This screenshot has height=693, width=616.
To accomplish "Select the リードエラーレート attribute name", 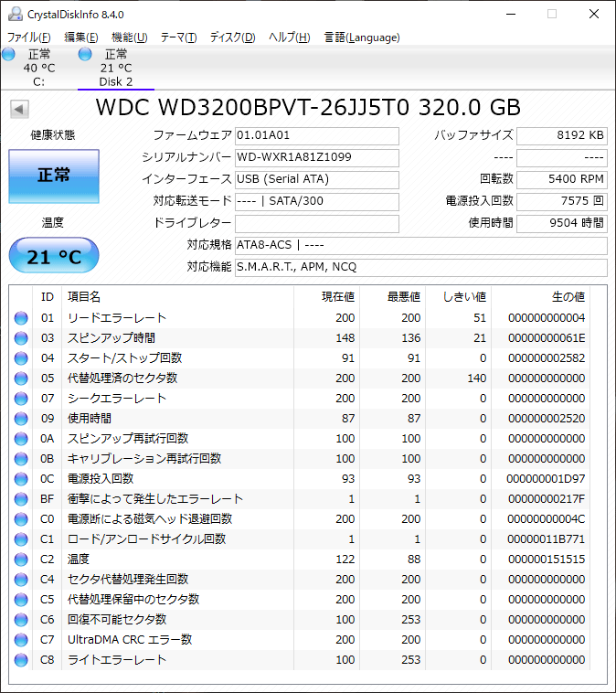I will click(x=117, y=318).
